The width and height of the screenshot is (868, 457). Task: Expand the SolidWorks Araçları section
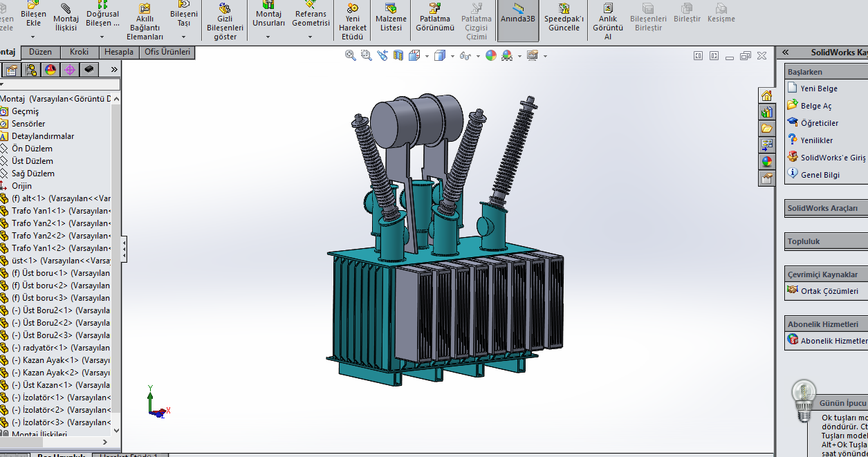pyautogui.click(x=827, y=208)
